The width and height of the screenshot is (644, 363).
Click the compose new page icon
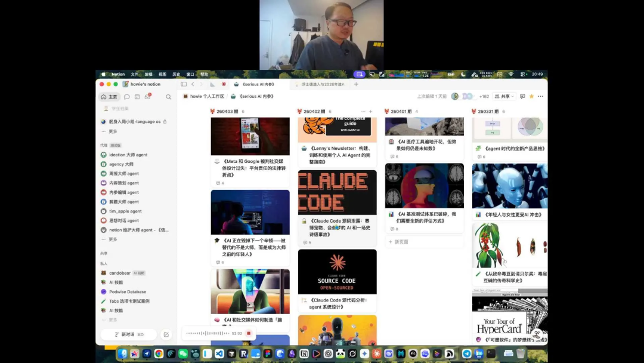166,334
